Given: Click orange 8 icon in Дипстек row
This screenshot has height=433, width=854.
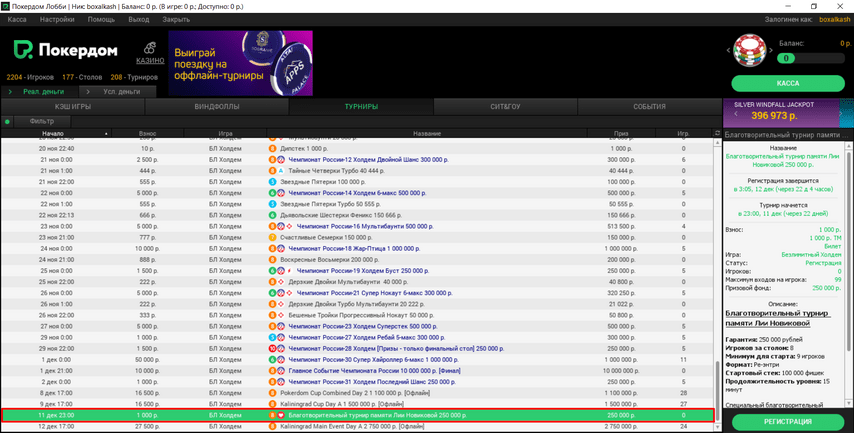Looking at the screenshot, I should pos(273,149).
